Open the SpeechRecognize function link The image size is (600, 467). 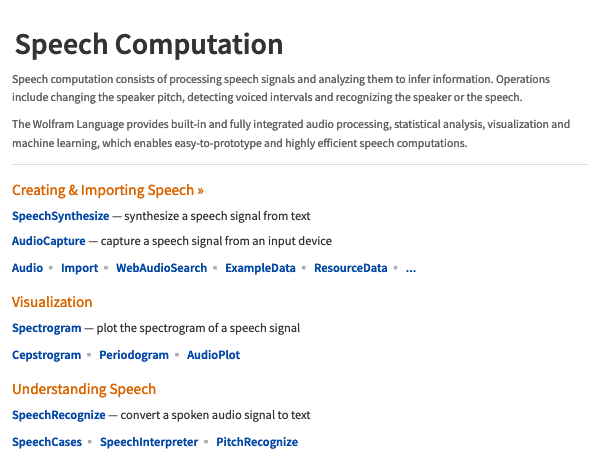pyautogui.click(x=59, y=415)
